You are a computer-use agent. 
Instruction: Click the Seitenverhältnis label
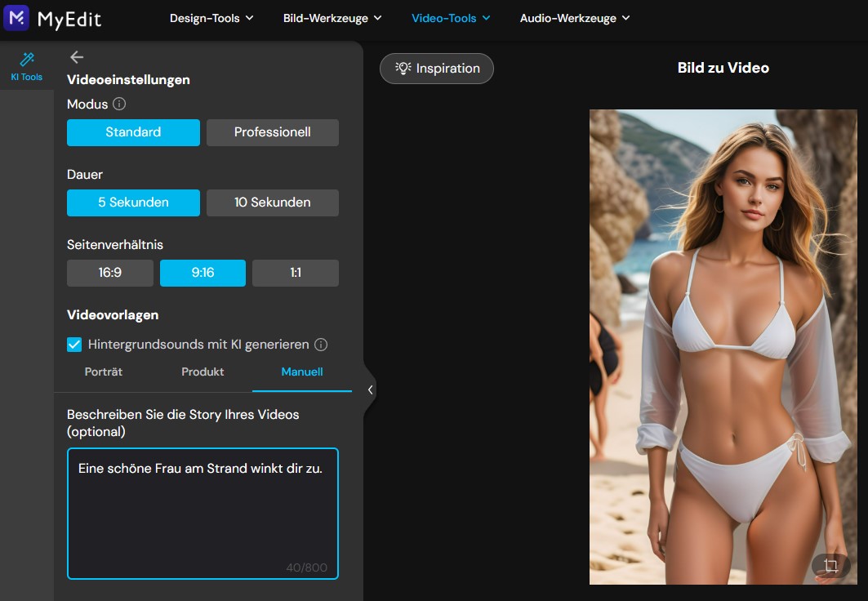tap(115, 245)
